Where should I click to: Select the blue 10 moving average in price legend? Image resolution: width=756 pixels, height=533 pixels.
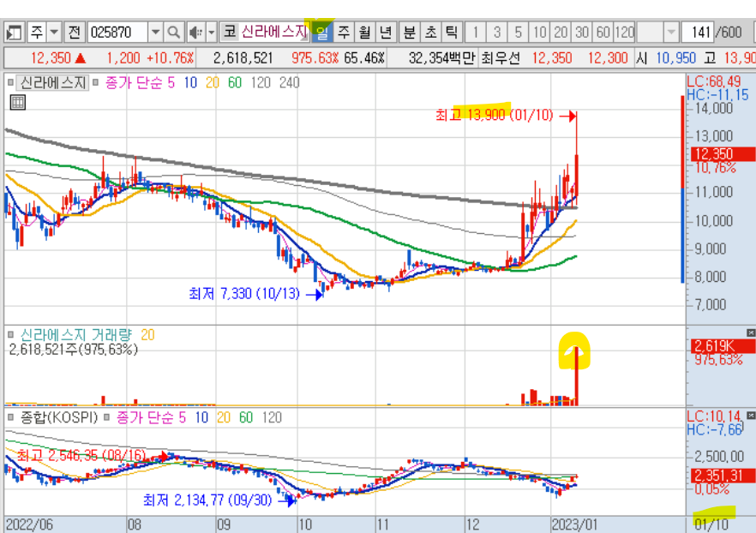[190, 83]
